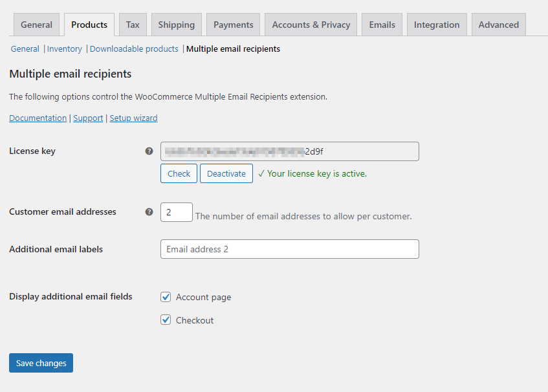The image size is (548, 392).
Task: Launch the Setup wizard
Action: pyautogui.click(x=133, y=118)
